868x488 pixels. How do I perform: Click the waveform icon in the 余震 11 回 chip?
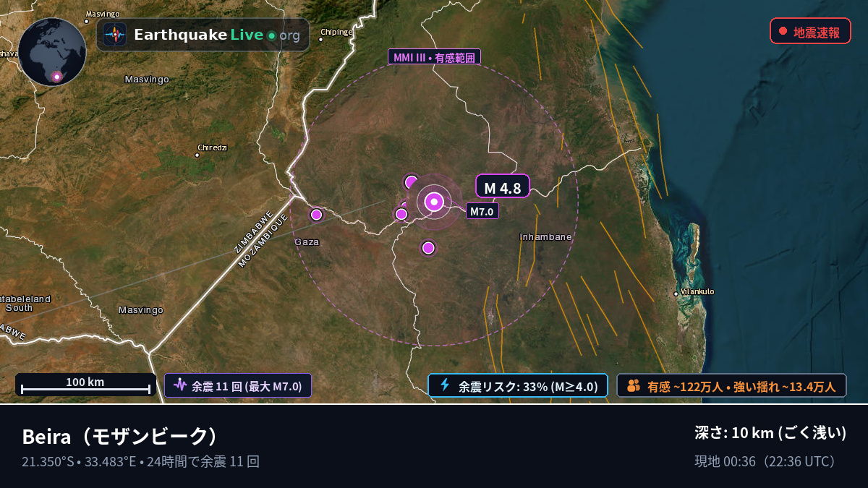point(180,385)
